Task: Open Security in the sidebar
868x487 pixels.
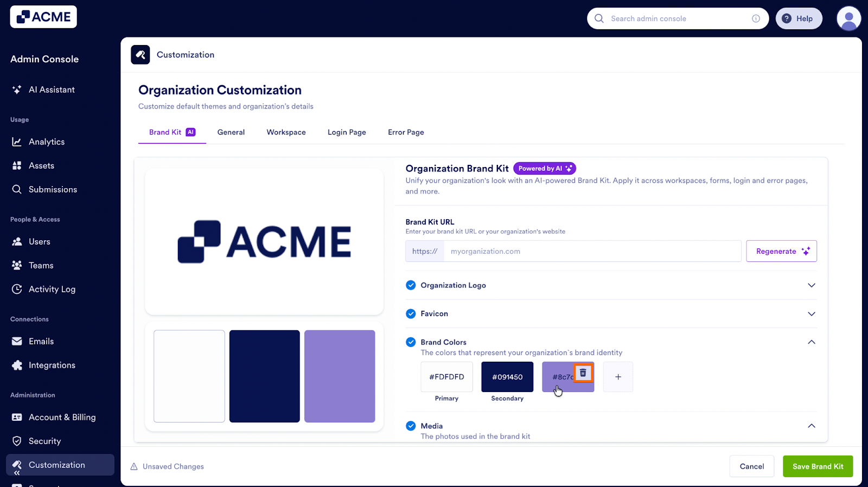Action: 60,441
